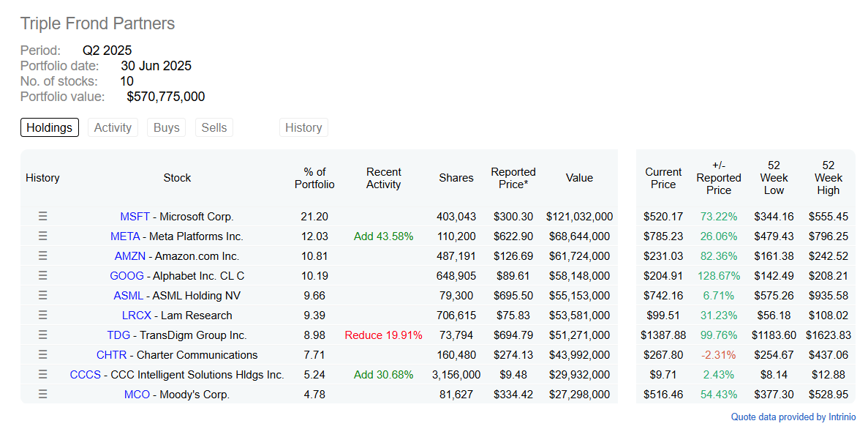Click the Recent Activity column header

click(x=384, y=178)
